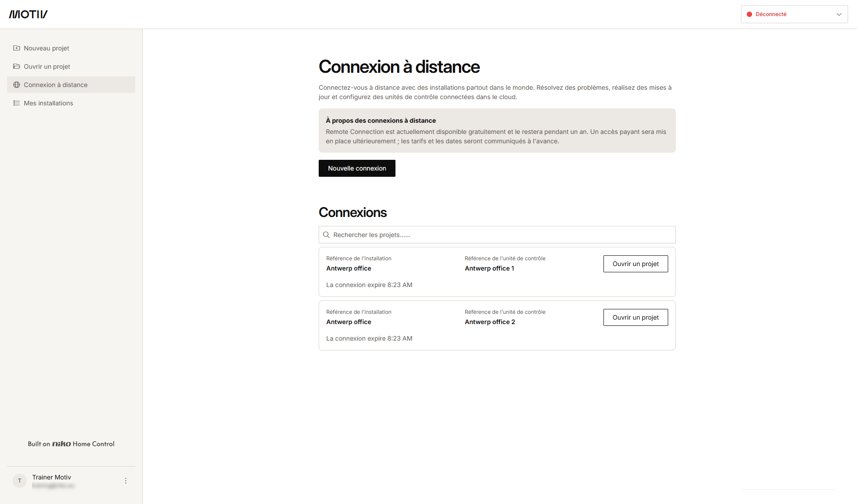The height and width of the screenshot is (504, 857).
Task: Click the Antwerp office 1 controller name
Action: coord(489,268)
